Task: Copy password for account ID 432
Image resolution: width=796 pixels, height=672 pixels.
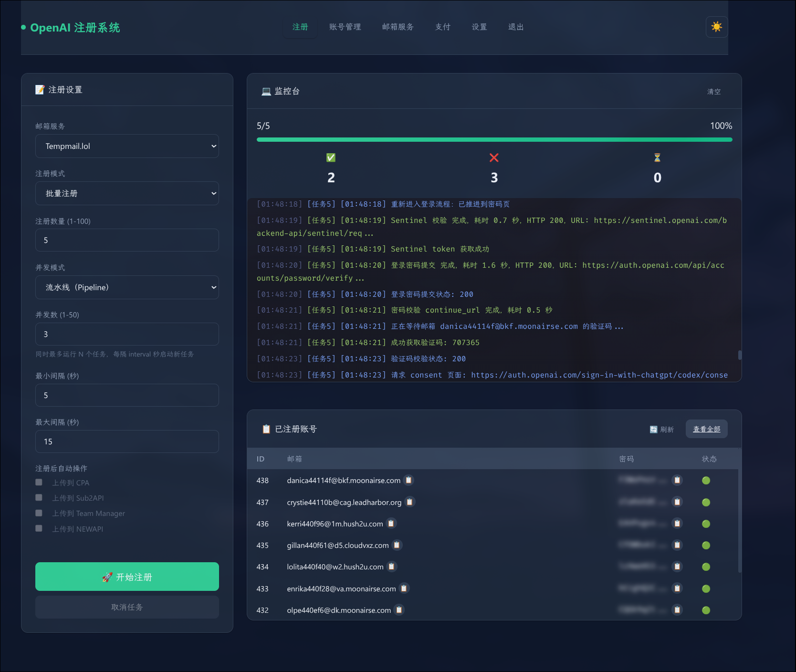Action: 677,610
